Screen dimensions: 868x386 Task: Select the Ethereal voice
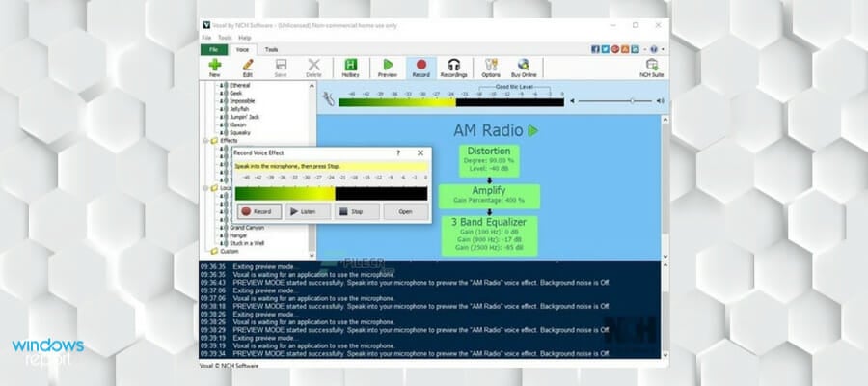[240, 85]
